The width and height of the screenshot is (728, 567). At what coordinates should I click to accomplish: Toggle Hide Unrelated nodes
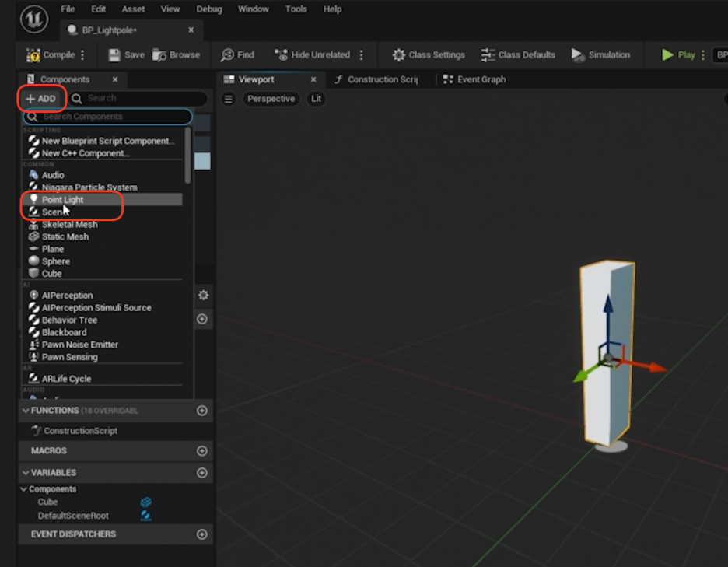(312, 54)
